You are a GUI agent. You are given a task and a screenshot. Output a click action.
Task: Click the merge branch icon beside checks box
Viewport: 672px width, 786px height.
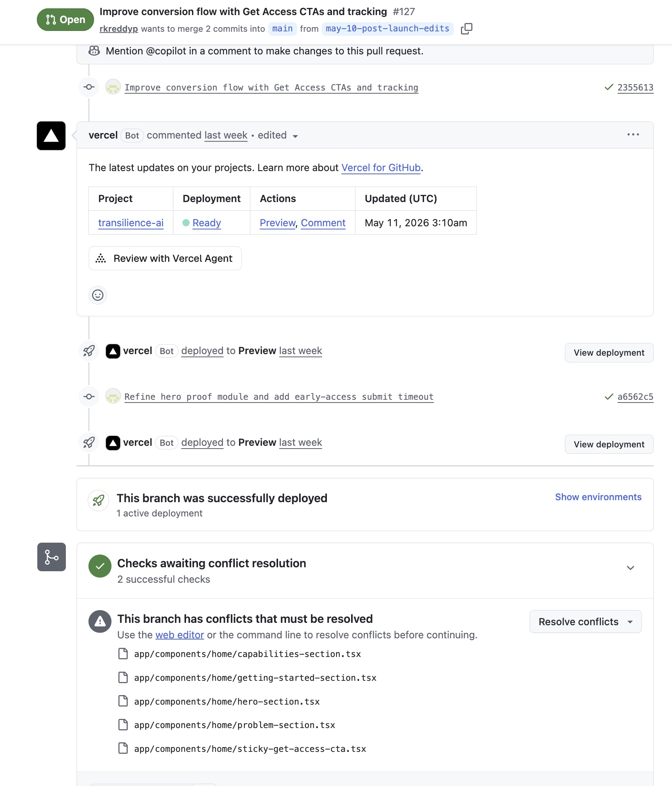(x=52, y=557)
